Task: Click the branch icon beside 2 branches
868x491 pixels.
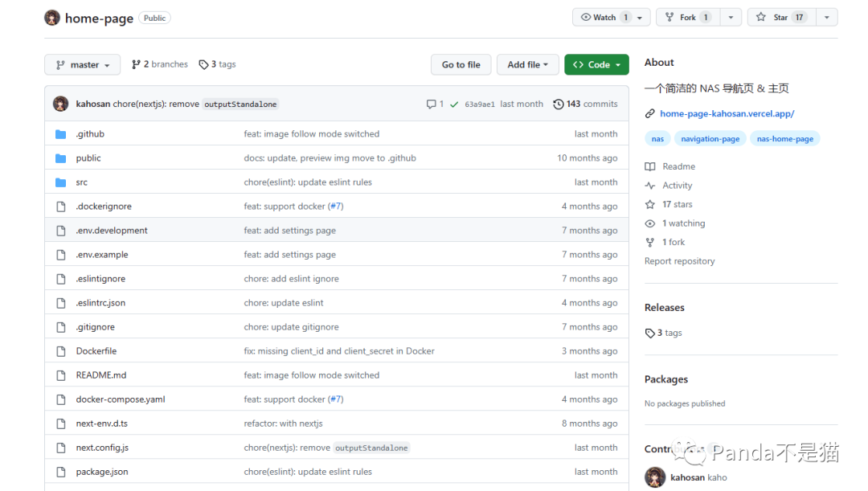Action: pos(136,65)
